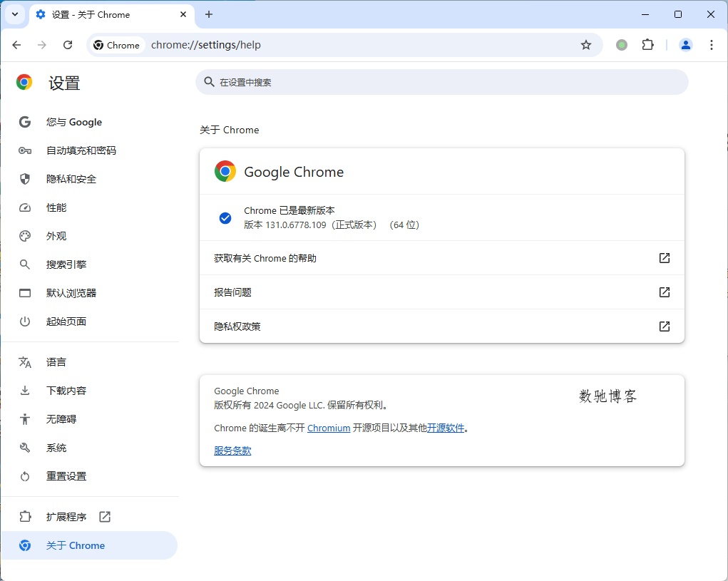This screenshot has height=581, width=728.
Task: Open 起始页面 settings section
Action: tap(89, 322)
